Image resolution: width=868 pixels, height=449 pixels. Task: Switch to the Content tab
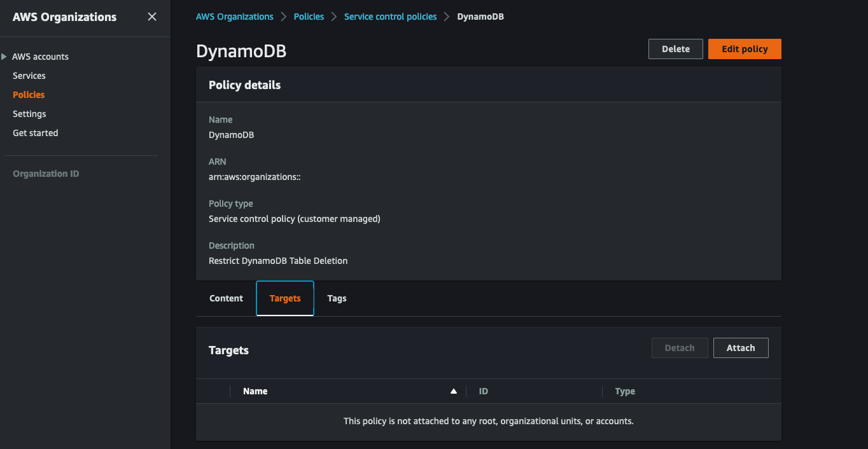click(226, 298)
